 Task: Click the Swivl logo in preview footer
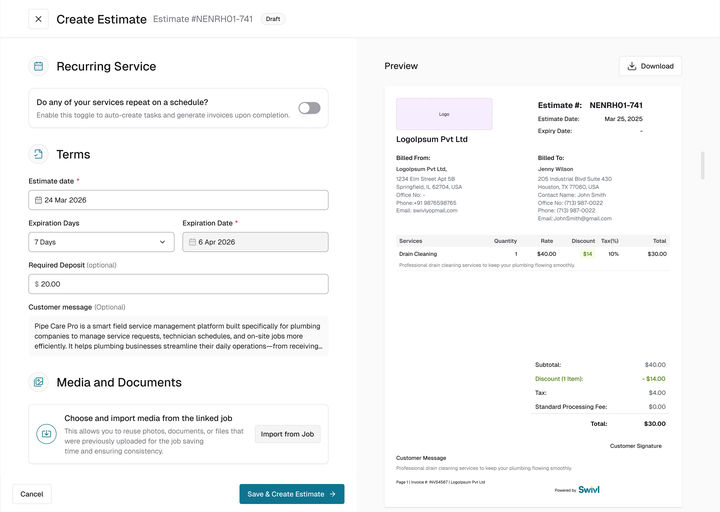tap(589, 489)
